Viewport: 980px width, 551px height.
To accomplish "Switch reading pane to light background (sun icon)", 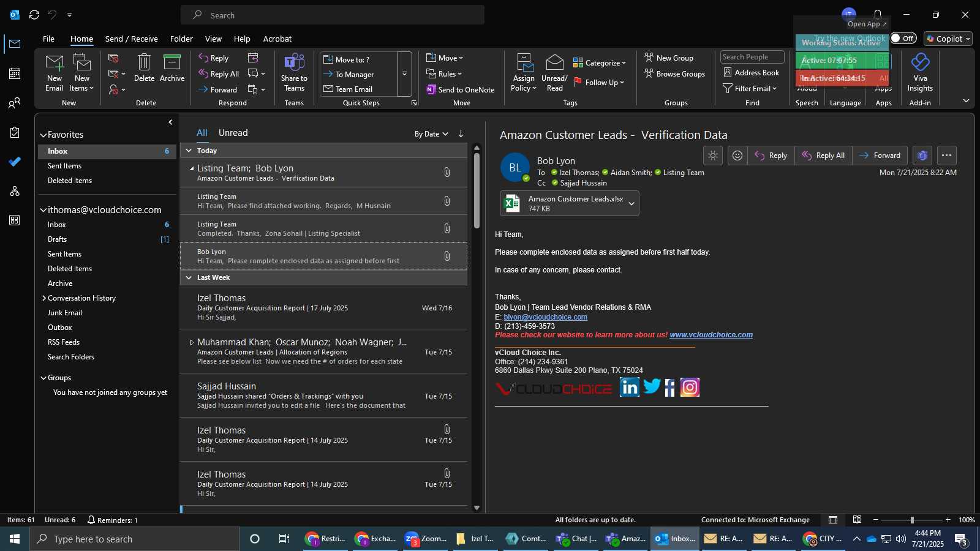I will (x=713, y=156).
